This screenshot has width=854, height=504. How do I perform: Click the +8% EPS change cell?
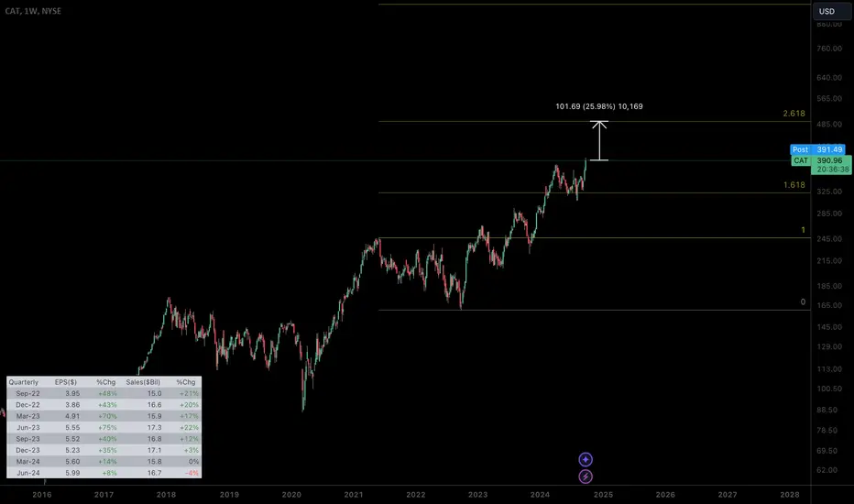[x=109, y=473]
